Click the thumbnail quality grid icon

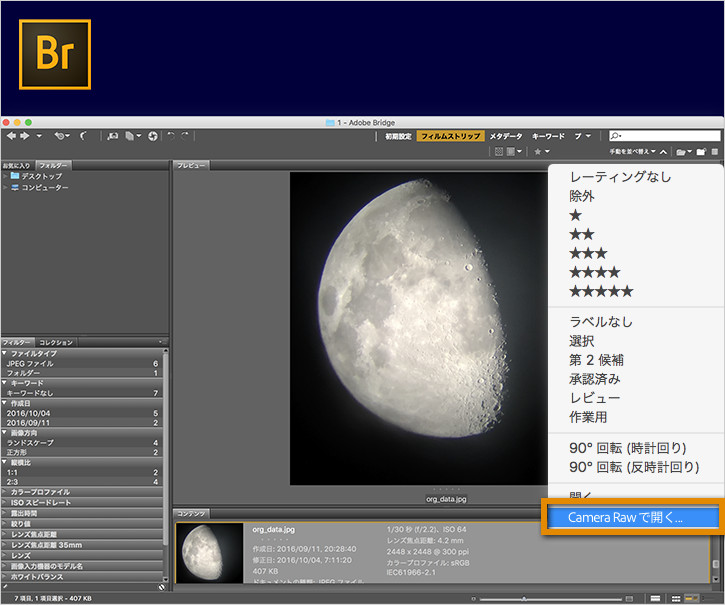point(499,152)
